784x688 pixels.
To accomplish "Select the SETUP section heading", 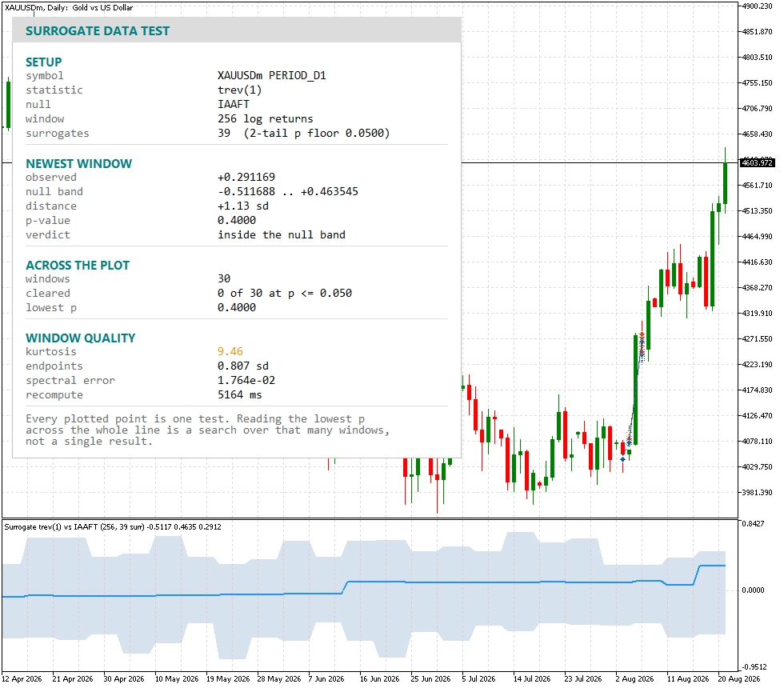I will [44, 62].
